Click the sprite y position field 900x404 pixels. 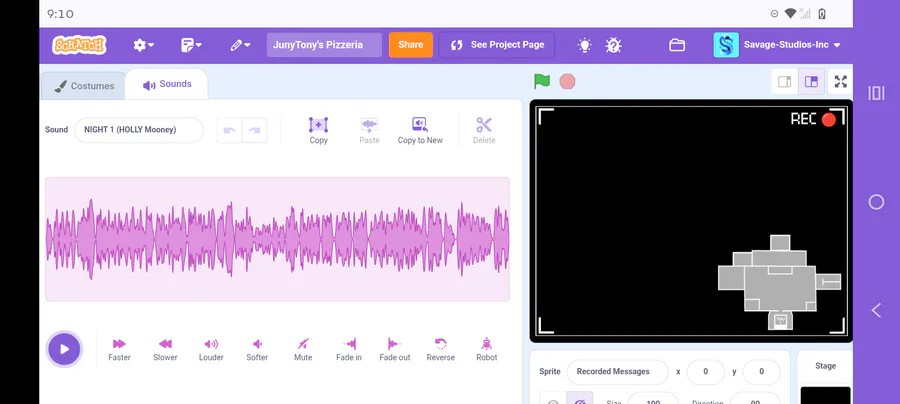(x=762, y=372)
